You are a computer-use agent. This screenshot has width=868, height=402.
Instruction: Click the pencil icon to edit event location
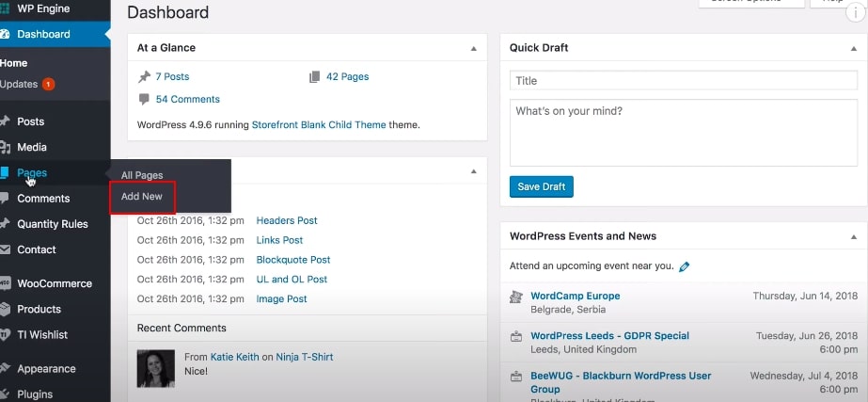[x=685, y=266]
